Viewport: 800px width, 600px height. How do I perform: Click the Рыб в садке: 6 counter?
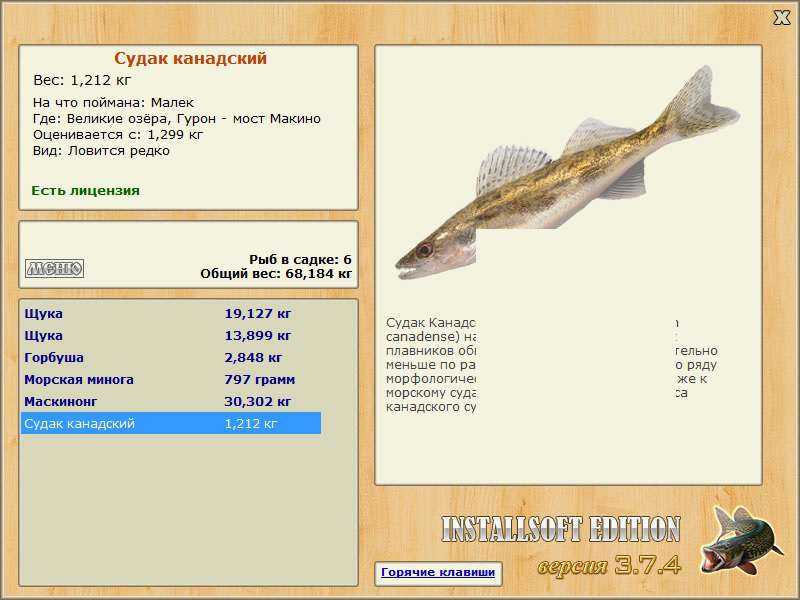(300, 259)
